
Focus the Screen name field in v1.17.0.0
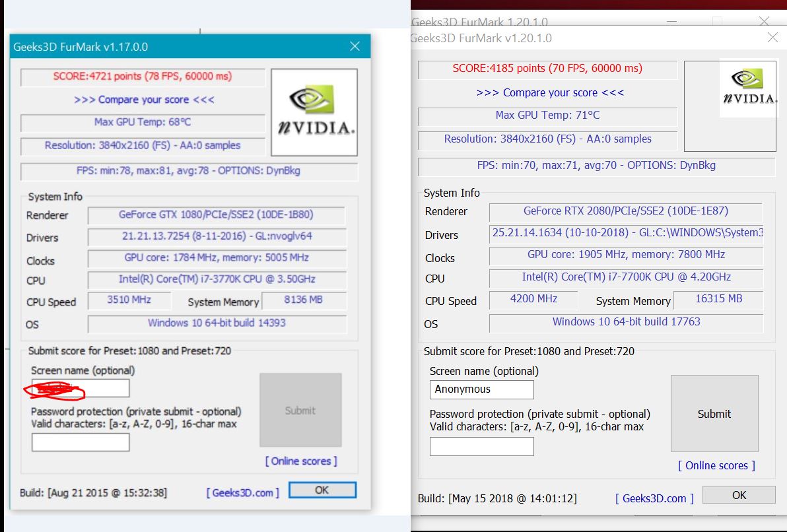click(81, 388)
